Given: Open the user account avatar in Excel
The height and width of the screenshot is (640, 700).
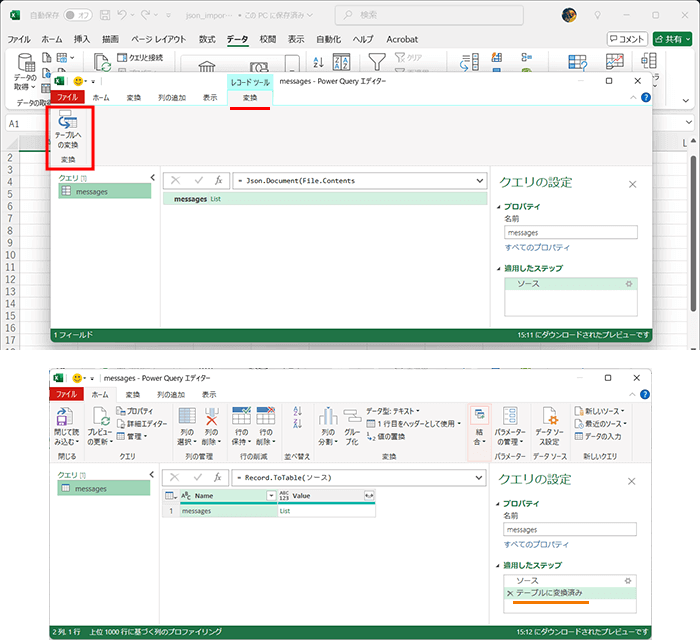Looking at the screenshot, I should click(569, 15).
